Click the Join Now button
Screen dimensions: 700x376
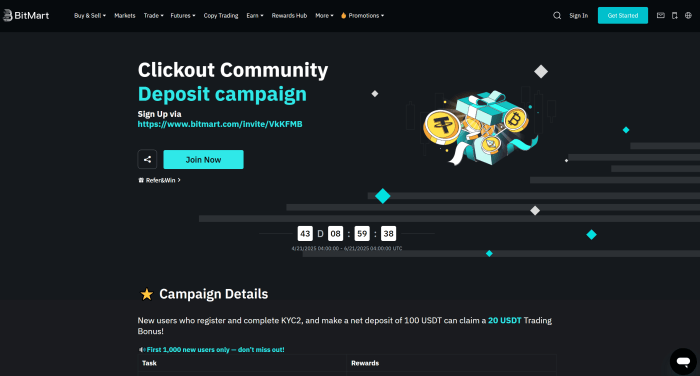[204, 159]
